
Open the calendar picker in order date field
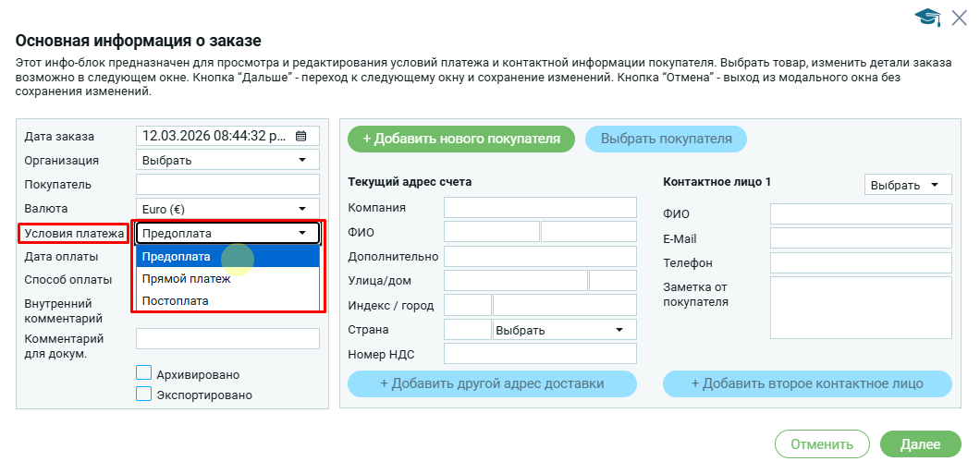[x=300, y=136]
